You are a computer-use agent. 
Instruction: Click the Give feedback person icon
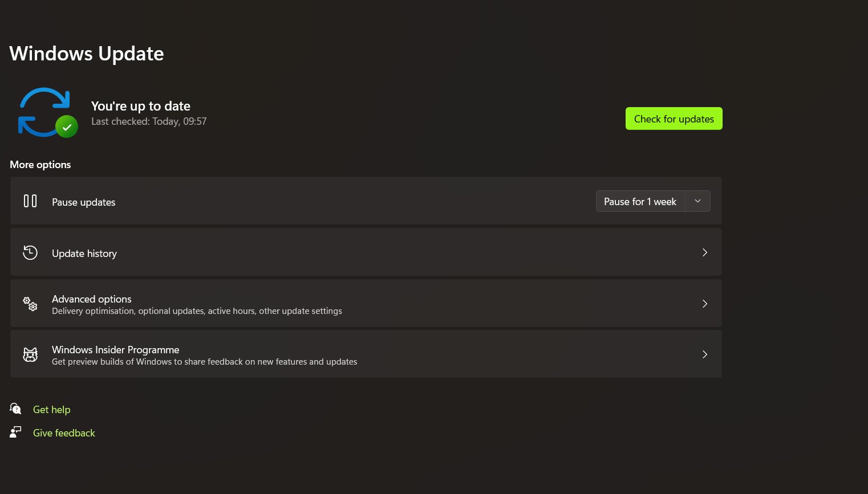(x=15, y=432)
